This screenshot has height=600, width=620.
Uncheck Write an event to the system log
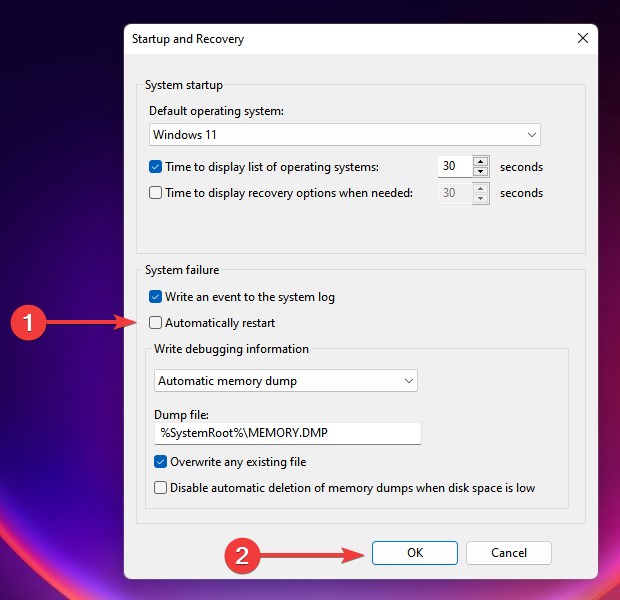point(155,297)
